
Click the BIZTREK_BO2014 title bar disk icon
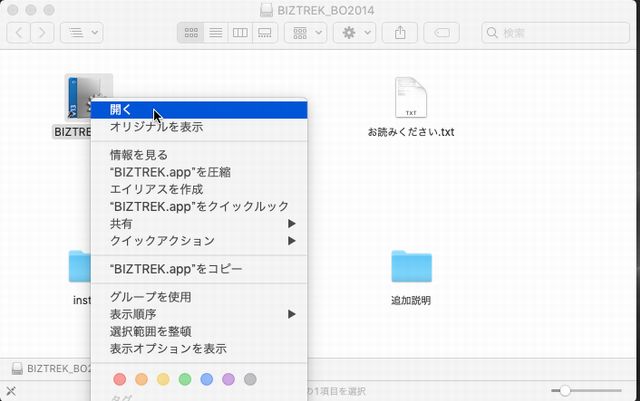[267, 10]
